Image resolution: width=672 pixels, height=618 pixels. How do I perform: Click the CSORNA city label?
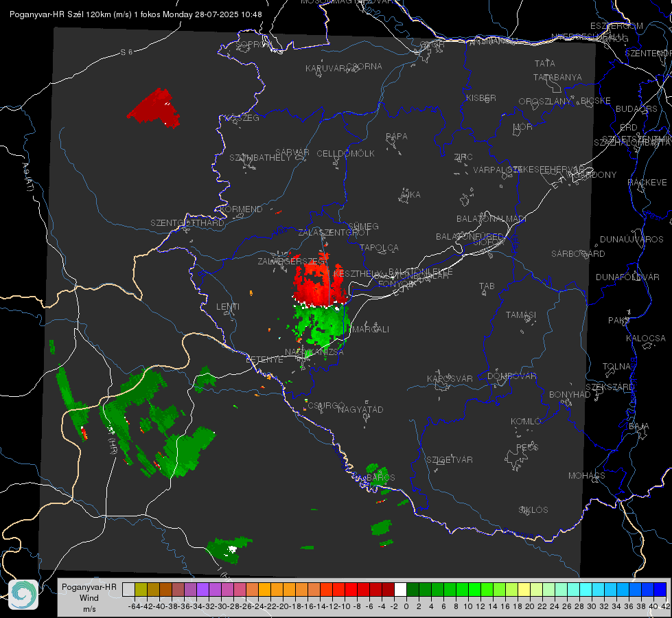[364, 67]
